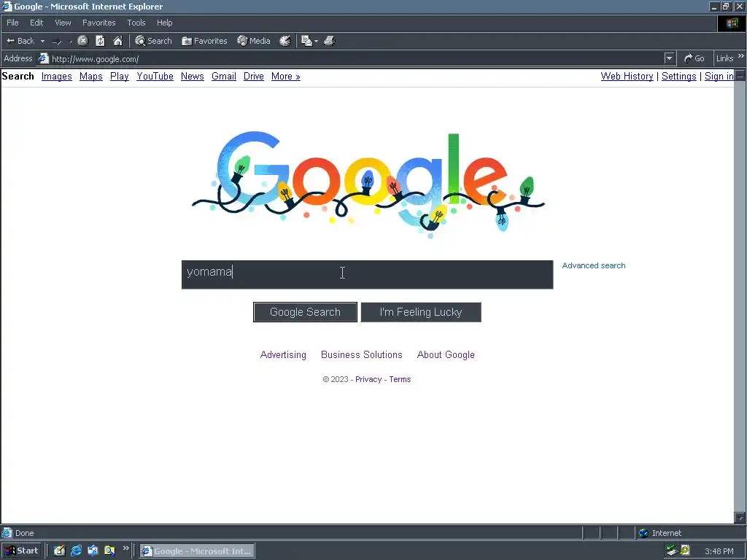Open the About Google link
The image size is (747, 560).
[x=446, y=355]
